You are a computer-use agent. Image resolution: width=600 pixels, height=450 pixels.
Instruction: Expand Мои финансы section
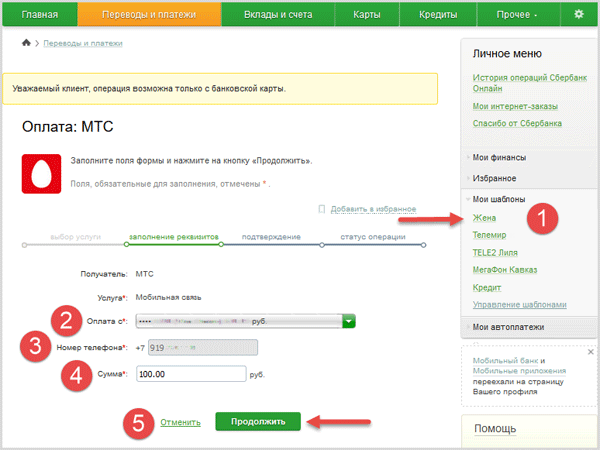click(499, 158)
